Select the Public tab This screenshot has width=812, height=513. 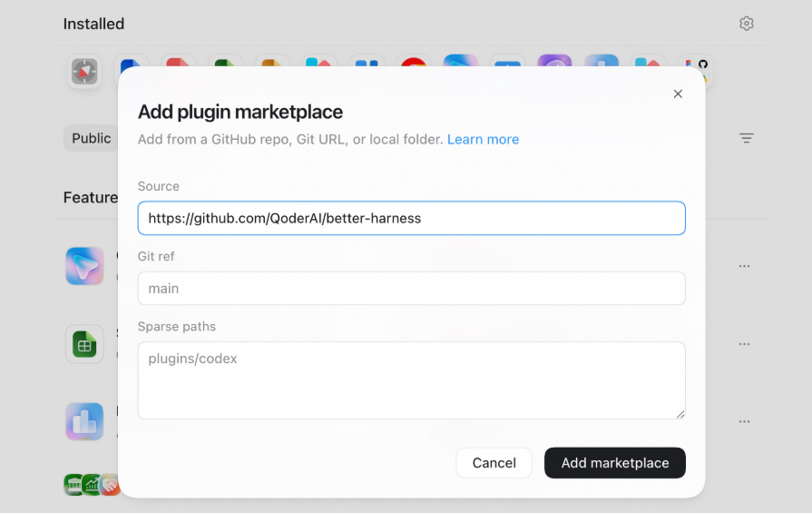pos(91,138)
